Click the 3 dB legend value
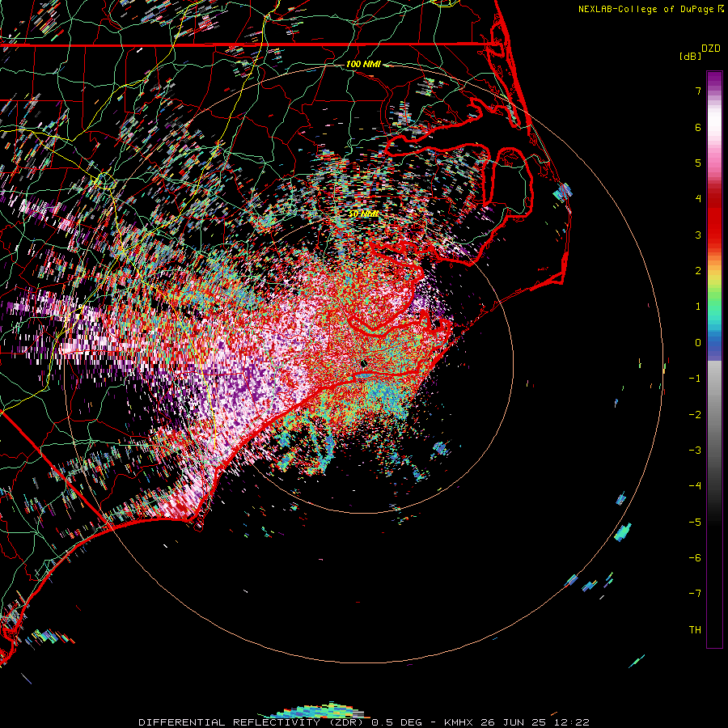 [x=698, y=235]
